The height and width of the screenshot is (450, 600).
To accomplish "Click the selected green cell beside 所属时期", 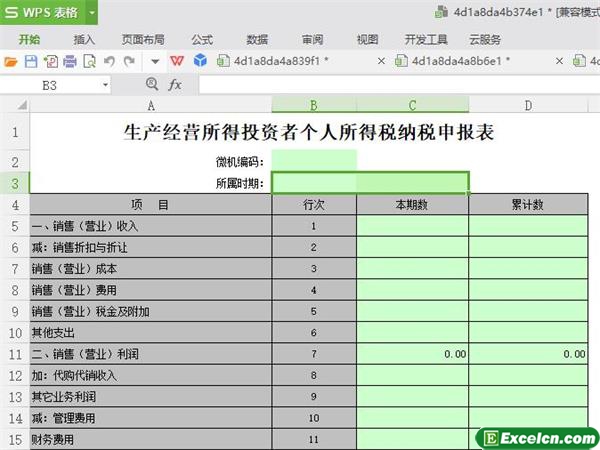I will coord(370,183).
